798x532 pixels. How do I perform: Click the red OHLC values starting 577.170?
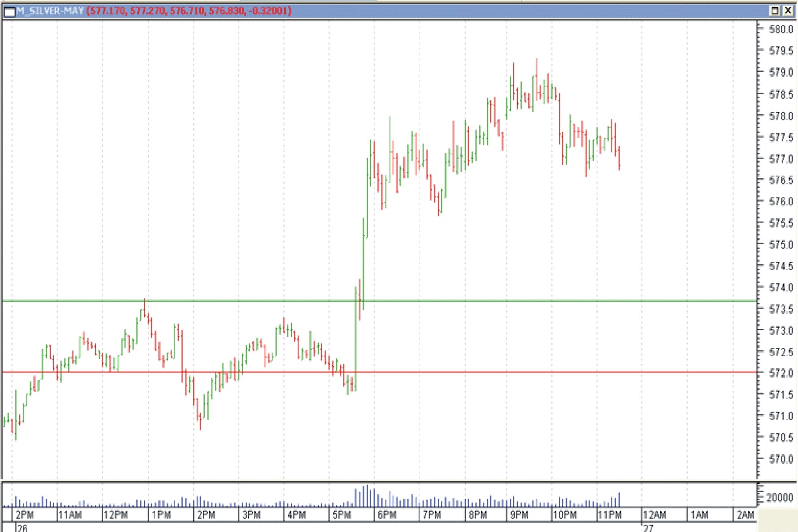[189, 11]
